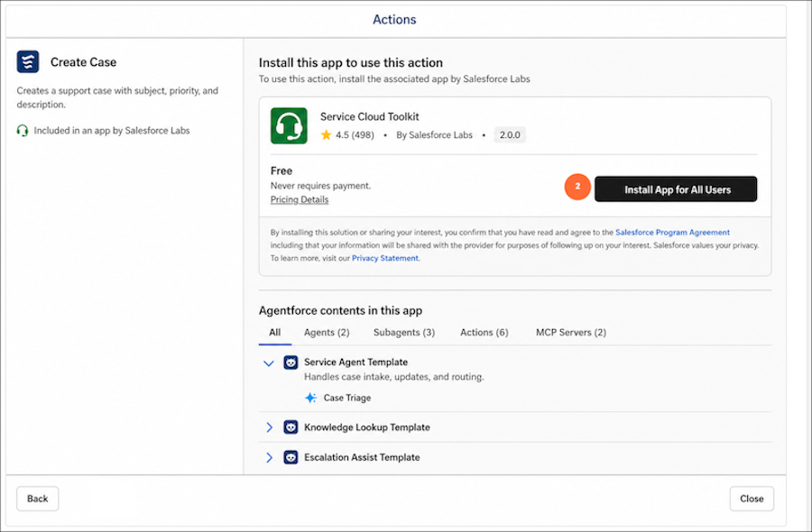Open the MCP Servers (2) tab
Viewport: 812px width, 532px height.
pyautogui.click(x=571, y=333)
